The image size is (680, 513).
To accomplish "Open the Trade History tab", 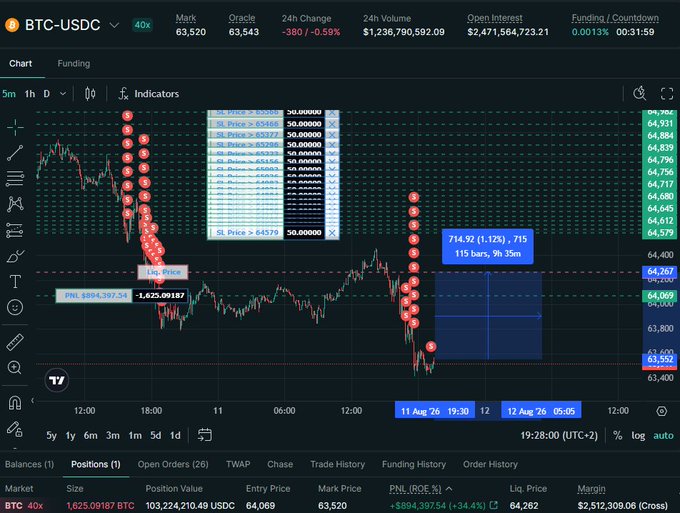I will point(337,464).
